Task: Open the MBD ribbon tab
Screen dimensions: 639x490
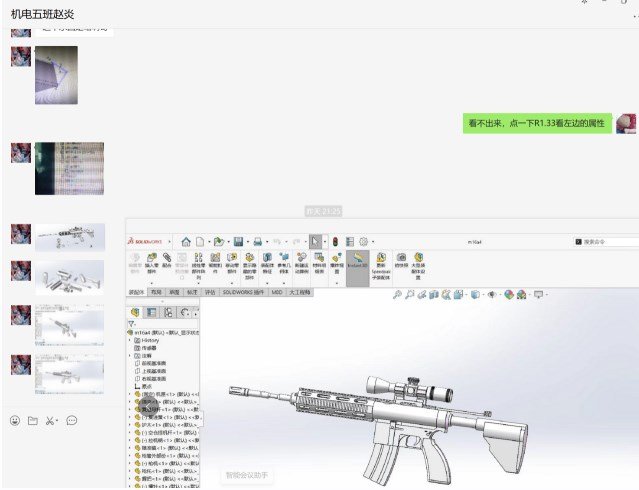Action: tap(277, 292)
